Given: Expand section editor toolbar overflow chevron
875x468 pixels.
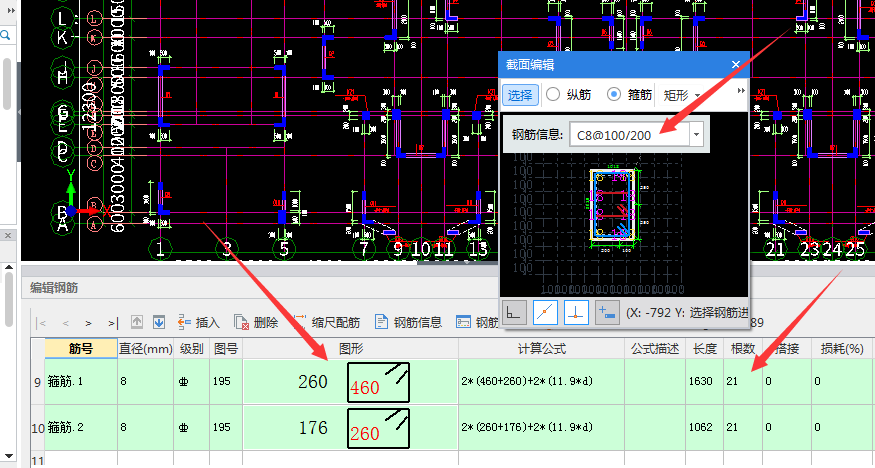Looking at the screenshot, I should [741, 91].
